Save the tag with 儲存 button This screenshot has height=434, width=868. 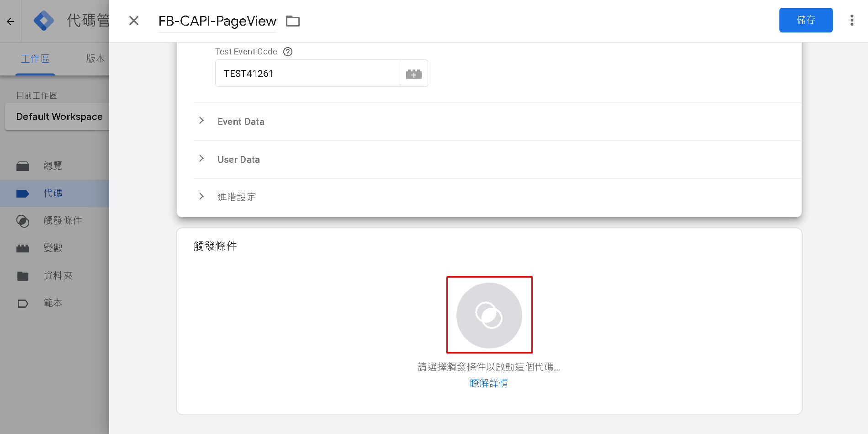click(806, 20)
